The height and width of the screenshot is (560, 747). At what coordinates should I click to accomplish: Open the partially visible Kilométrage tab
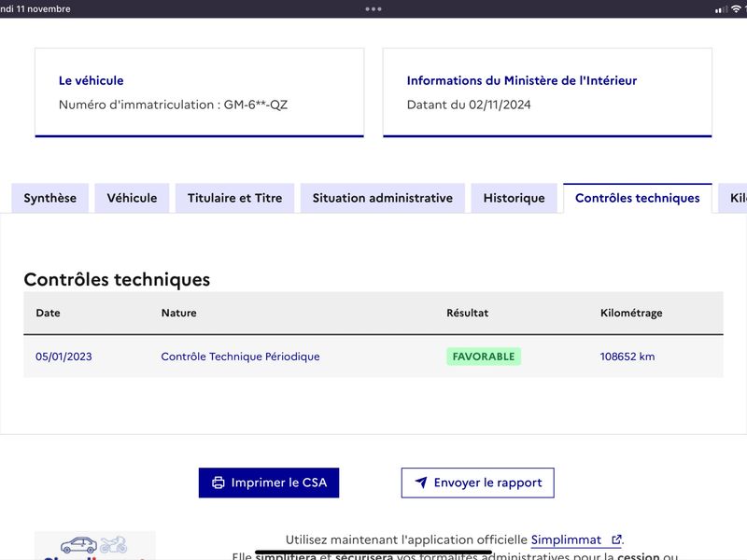click(734, 198)
